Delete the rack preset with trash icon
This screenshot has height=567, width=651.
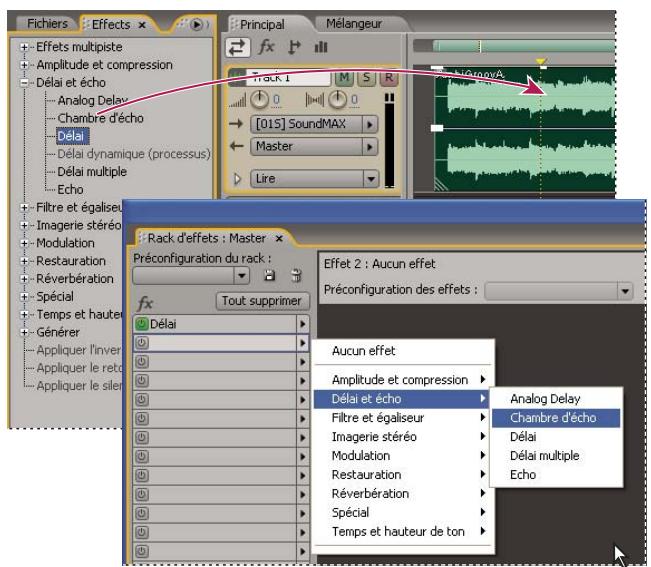296,275
